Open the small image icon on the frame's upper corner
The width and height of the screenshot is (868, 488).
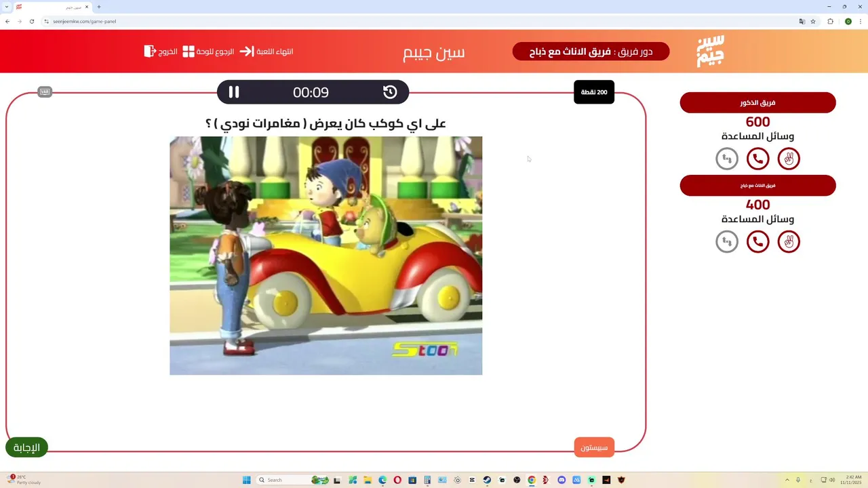[x=45, y=91]
